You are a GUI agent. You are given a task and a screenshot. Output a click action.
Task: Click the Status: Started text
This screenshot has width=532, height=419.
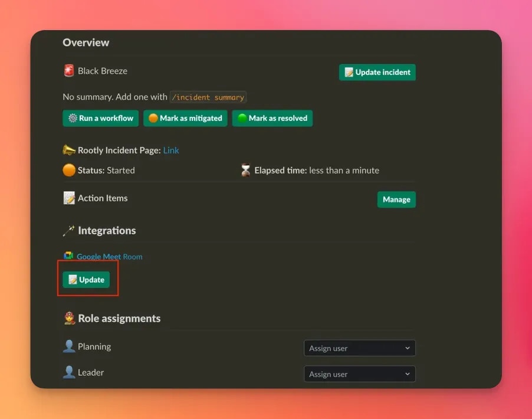click(106, 170)
